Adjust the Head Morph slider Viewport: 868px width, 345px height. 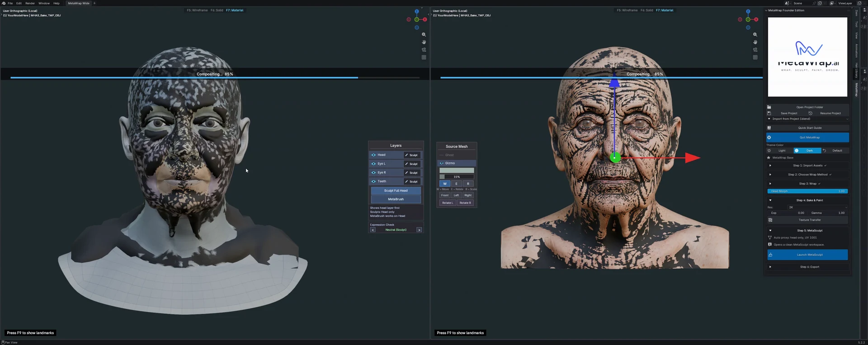(807, 191)
